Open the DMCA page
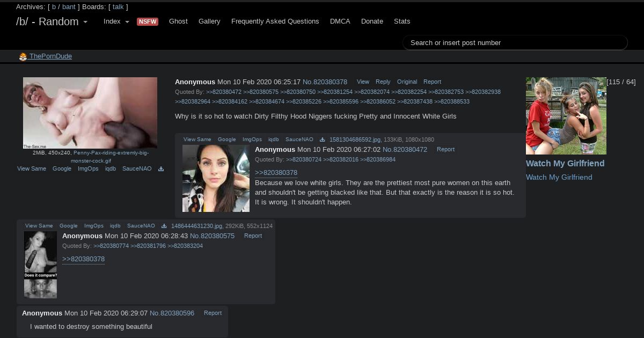This screenshot has height=338, width=644. click(340, 21)
